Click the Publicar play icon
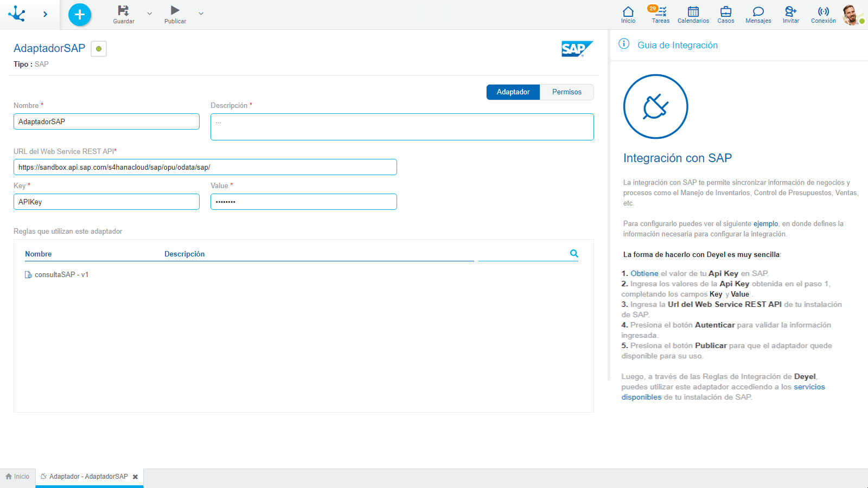 (175, 10)
